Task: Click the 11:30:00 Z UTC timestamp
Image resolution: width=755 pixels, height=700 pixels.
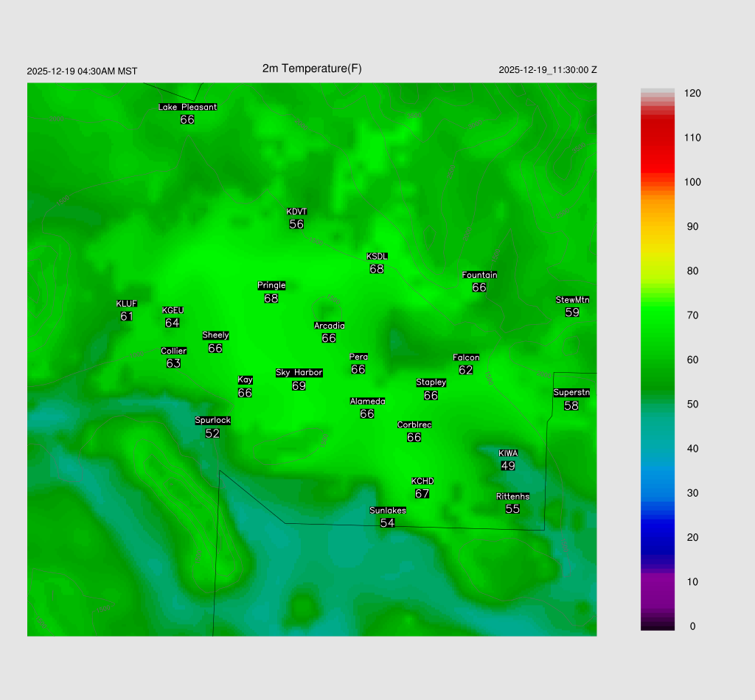Action: 573,70
